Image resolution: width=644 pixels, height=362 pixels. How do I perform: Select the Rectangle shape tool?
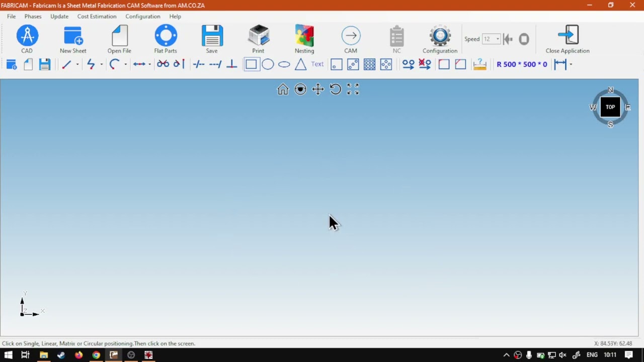pos(252,64)
